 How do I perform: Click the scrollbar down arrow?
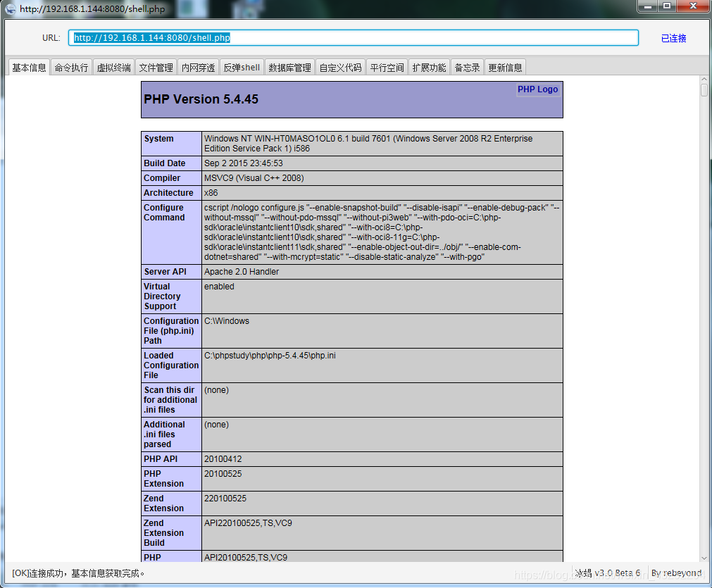pyautogui.click(x=704, y=558)
